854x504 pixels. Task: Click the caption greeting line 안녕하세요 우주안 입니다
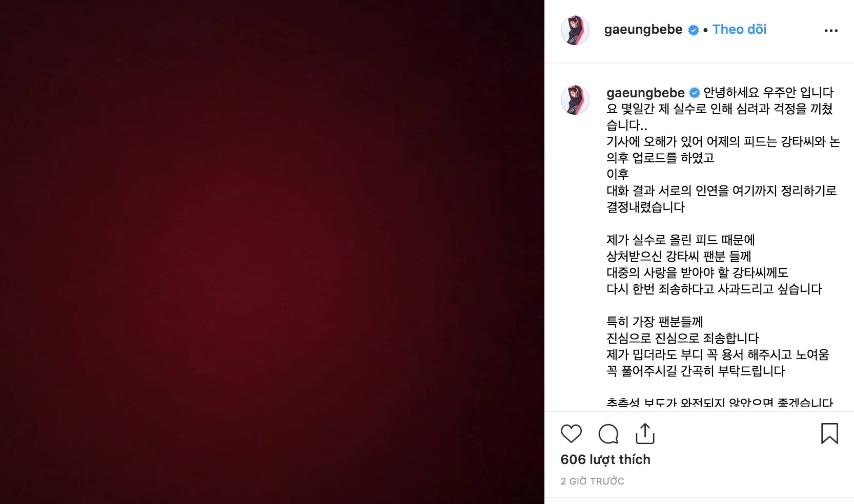pyautogui.click(x=768, y=92)
